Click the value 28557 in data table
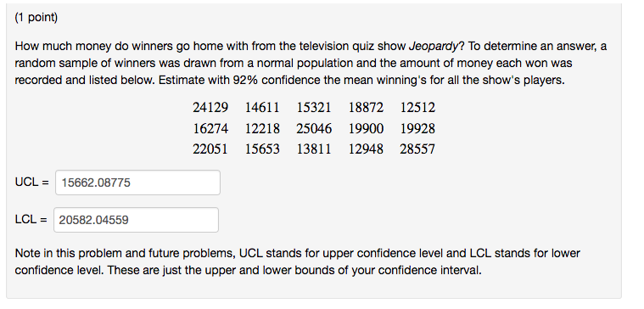This screenshot has height=309, width=644. coord(417,149)
